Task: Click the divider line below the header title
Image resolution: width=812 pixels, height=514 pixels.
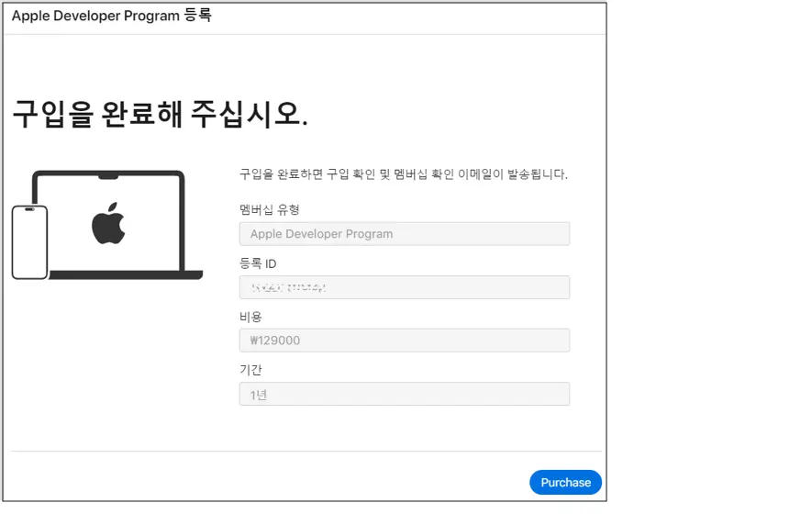Action: (305, 34)
